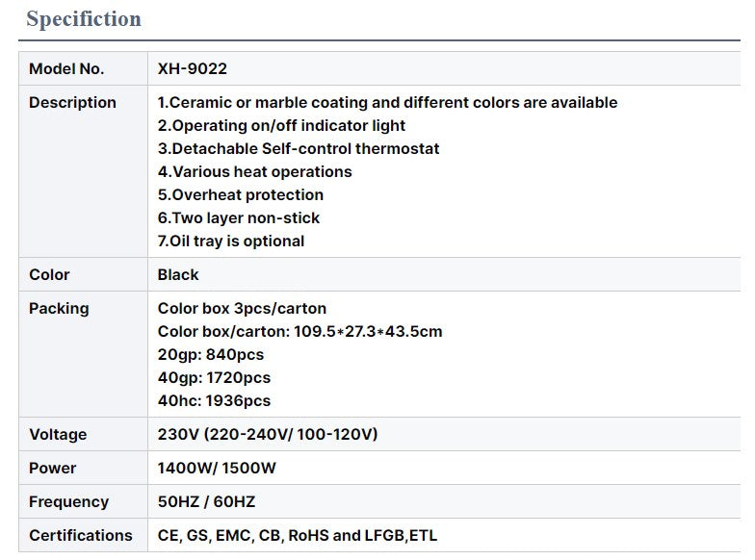Select the Black color value
755x560 pixels.
pos(178,275)
